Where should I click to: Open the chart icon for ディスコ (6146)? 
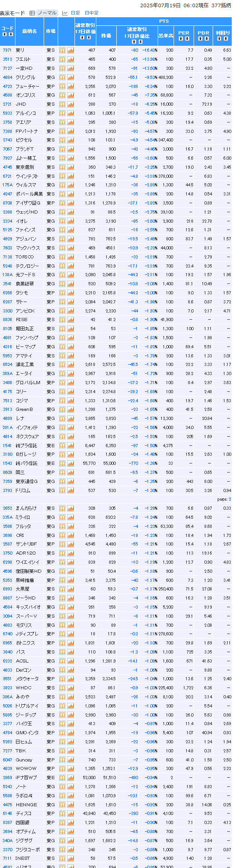70,813
